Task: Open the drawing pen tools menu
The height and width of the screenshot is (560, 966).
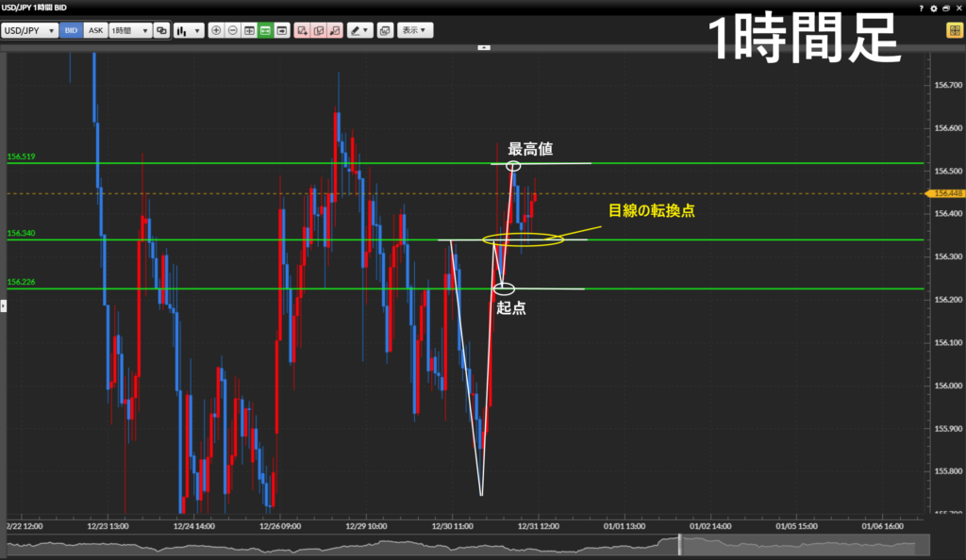Action: [x=359, y=30]
